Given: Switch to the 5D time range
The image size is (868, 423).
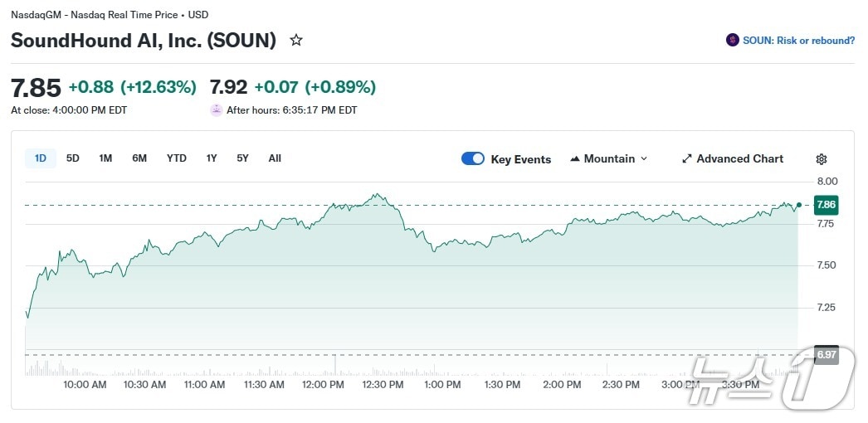Looking at the screenshot, I should pos(73,158).
